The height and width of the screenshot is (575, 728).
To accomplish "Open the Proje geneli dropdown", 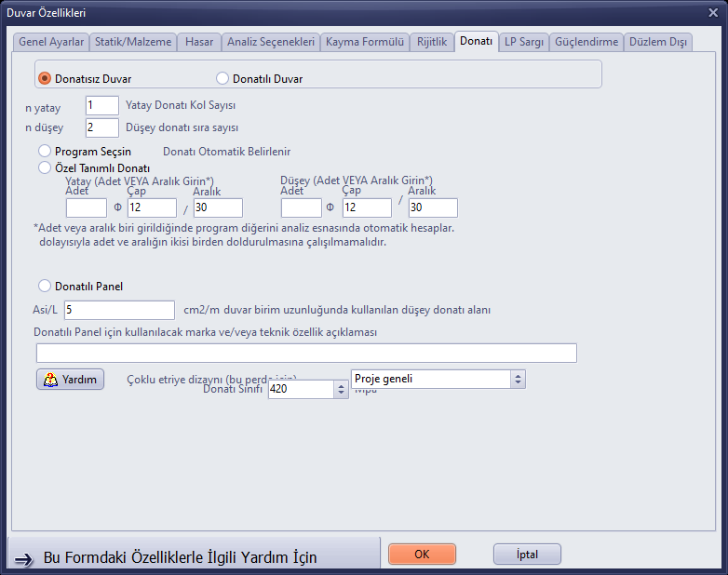I will (438, 380).
